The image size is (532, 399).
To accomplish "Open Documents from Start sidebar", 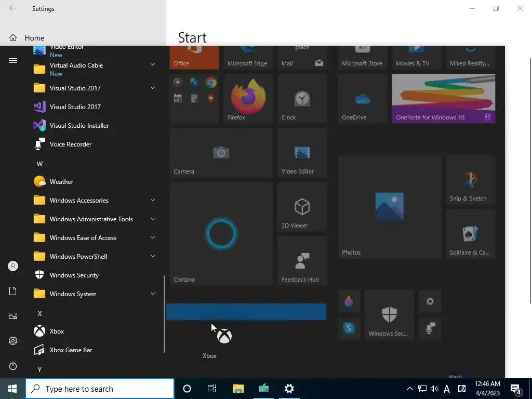I will click(13, 291).
